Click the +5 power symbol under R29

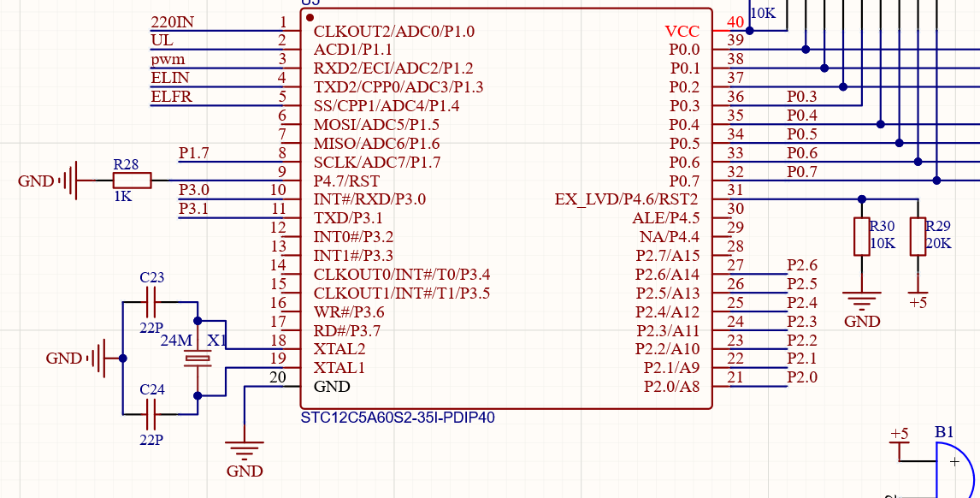918,293
